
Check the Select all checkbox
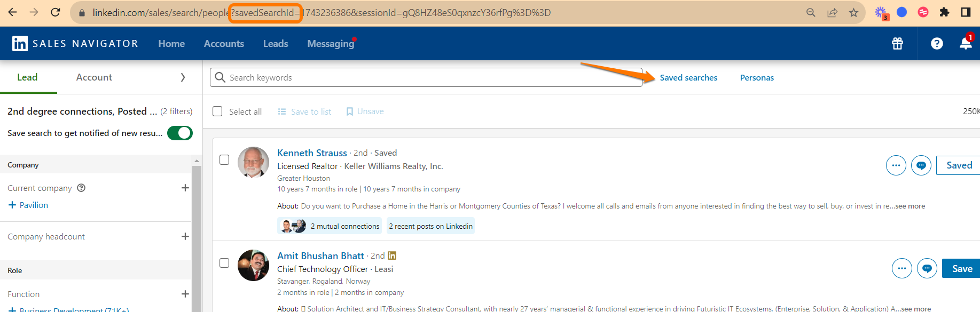[217, 111]
